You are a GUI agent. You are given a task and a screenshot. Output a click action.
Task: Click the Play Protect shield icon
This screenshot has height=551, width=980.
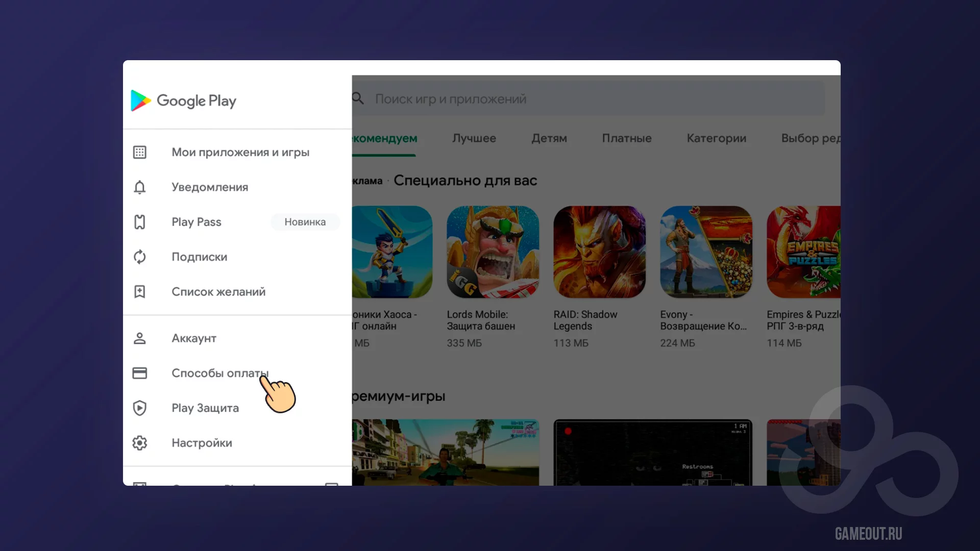(139, 408)
